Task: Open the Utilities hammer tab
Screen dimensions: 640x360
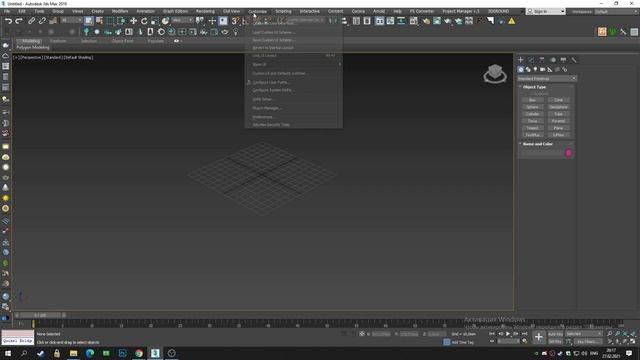Action: (574, 60)
